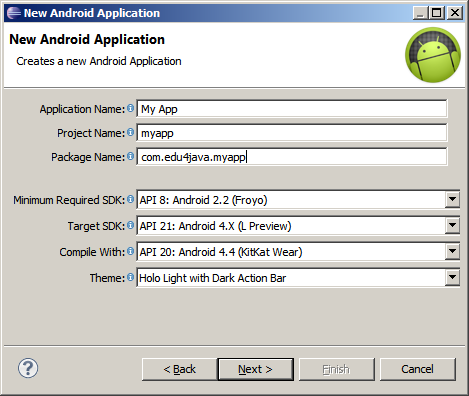Screen dimensions: 469x396
Task: Click the info icon beside Minimum Required SDK
Action: [131, 199]
